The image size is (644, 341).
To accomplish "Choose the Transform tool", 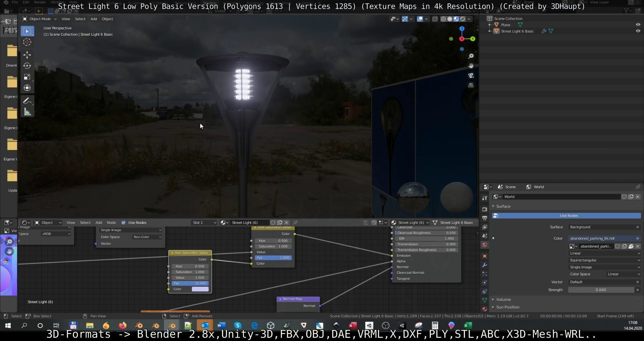I will [27, 88].
